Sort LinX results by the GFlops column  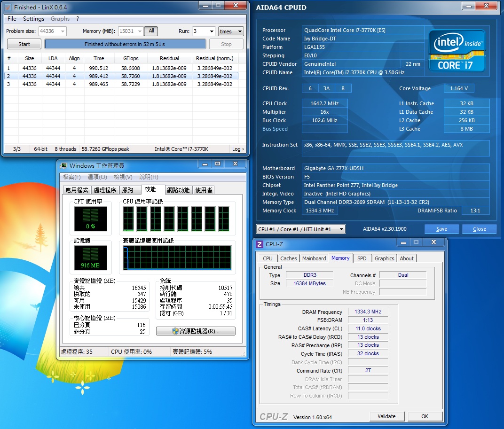point(131,58)
